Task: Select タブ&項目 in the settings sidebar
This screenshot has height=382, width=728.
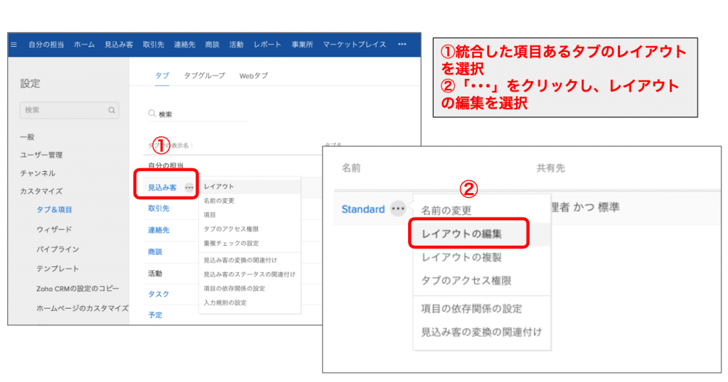Action: coord(54,210)
